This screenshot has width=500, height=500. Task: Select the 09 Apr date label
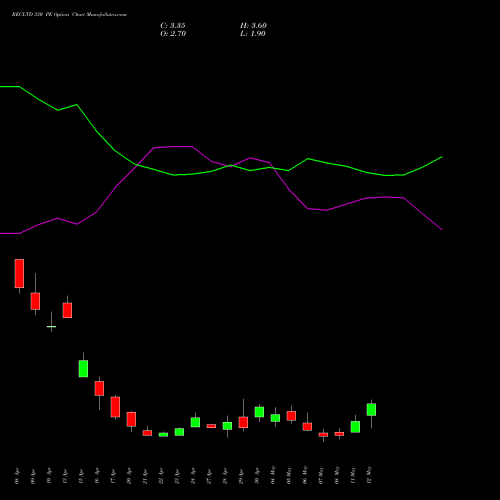pos(33,476)
